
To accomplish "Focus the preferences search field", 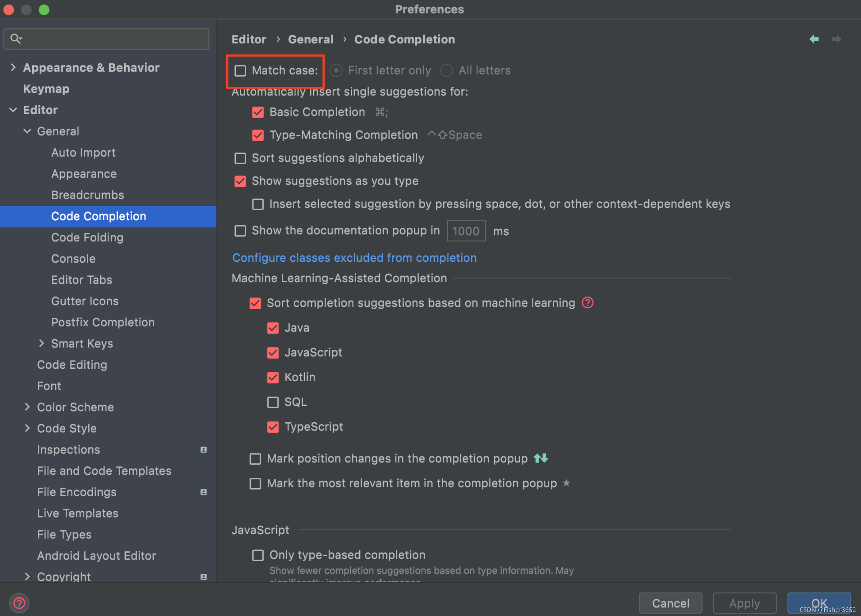I will tap(106, 39).
